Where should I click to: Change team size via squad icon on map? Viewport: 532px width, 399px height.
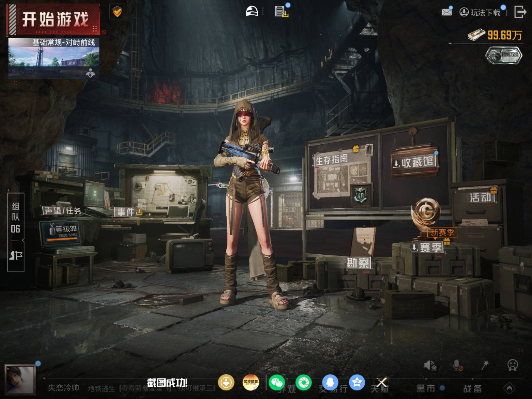pos(90,73)
